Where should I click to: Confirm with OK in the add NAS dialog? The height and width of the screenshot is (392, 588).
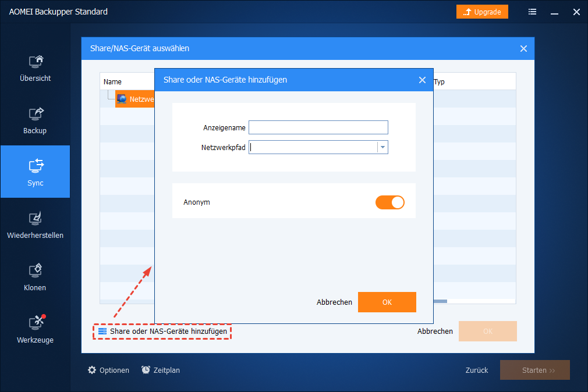click(x=387, y=302)
